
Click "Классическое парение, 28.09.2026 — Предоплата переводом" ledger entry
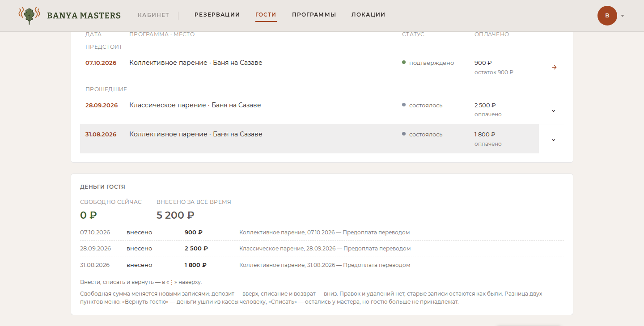(x=325, y=249)
